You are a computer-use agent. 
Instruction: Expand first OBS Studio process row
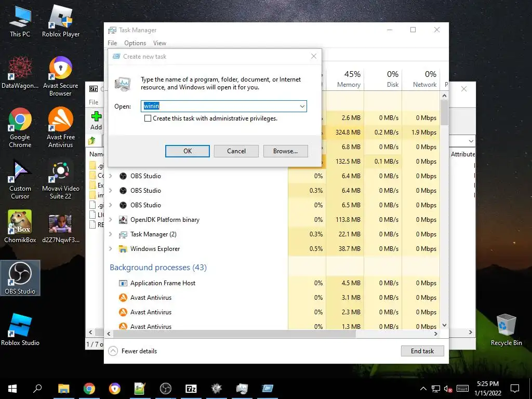click(x=111, y=176)
